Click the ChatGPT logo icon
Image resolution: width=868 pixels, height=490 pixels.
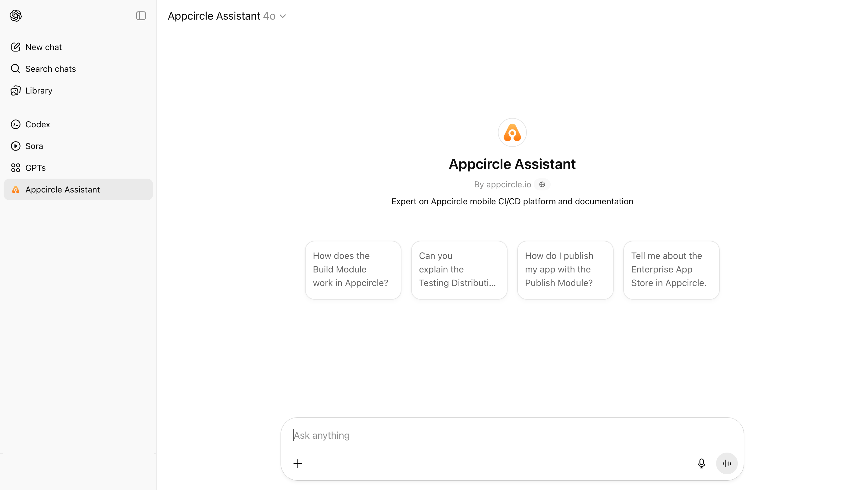pos(15,15)
